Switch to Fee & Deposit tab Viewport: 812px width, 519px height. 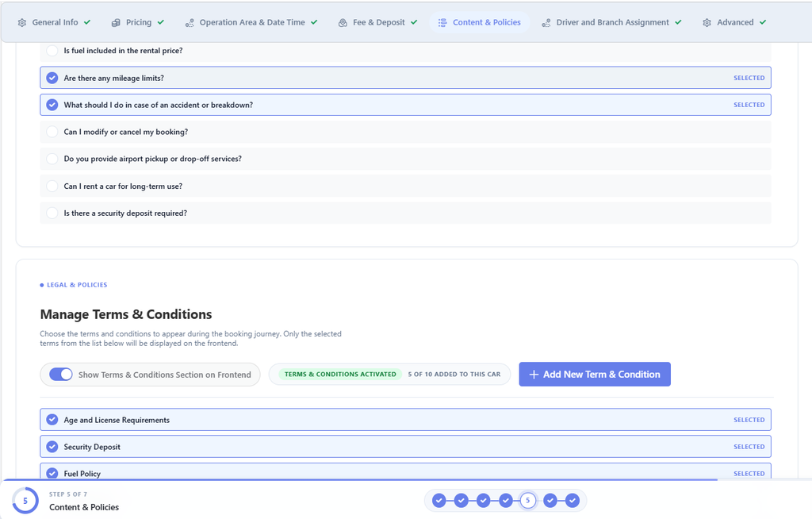coord(378,22)
